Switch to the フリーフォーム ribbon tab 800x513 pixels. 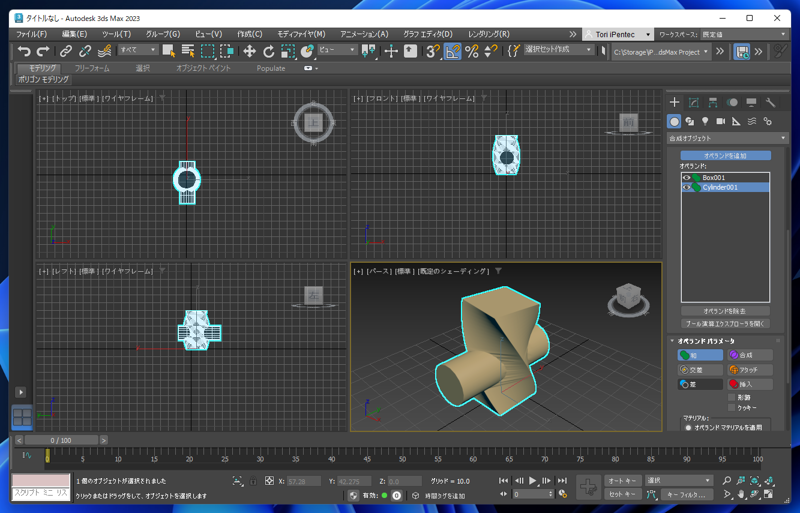point(92,68)
